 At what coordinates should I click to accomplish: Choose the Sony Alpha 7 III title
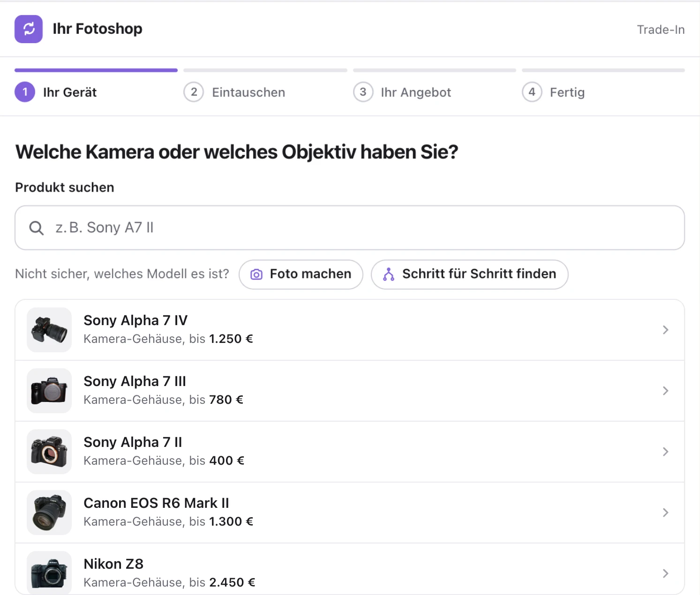coord(135,381)
